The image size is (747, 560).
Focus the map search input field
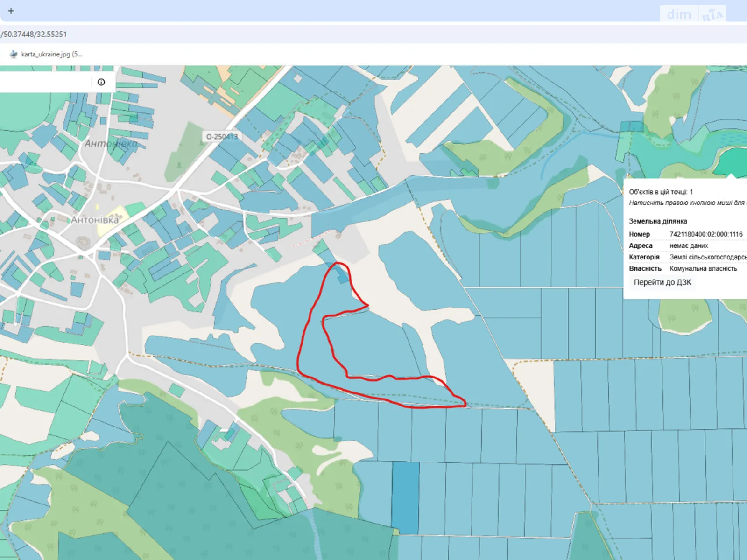(x=44, y=82)
